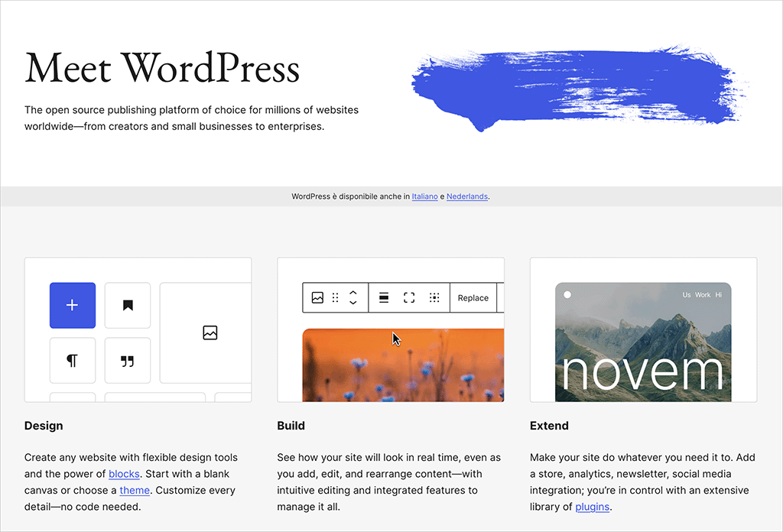The width and height of the screenshot is (783, 532).
Task: Click the move-up chevron in the block toolbar
Action: pyautogui.click(x=353, y=293)
